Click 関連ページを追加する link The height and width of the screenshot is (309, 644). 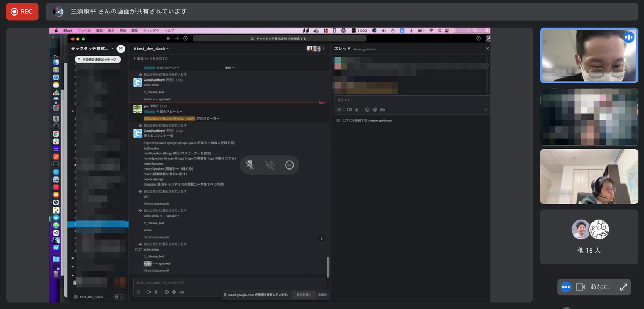(x=150, y=58)
